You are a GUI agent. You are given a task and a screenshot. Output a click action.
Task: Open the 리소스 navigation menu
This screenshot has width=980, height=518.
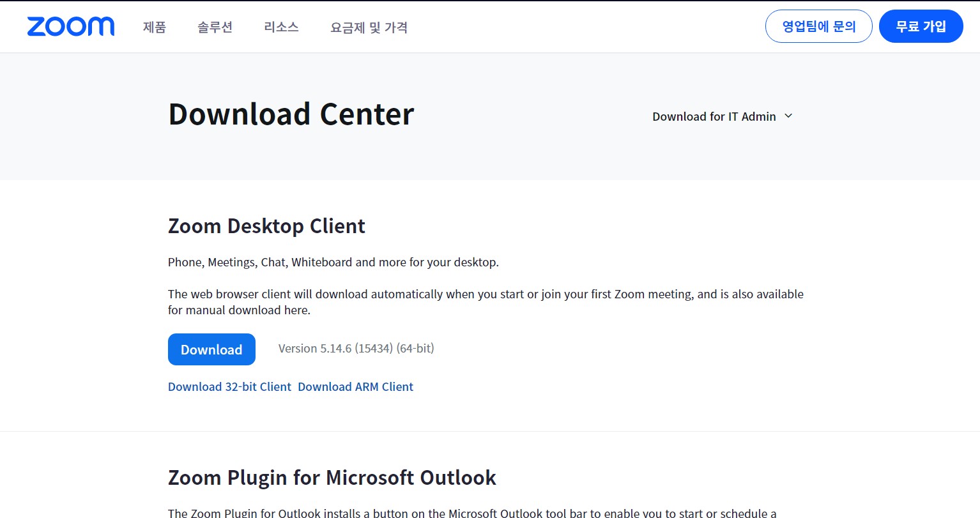pos(280,27)
